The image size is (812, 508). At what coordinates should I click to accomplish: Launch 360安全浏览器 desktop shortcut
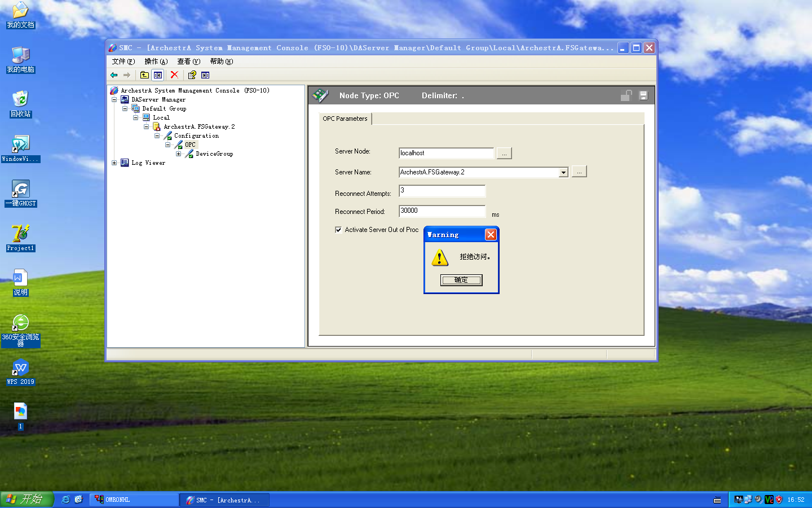click(x=21, y=331)
